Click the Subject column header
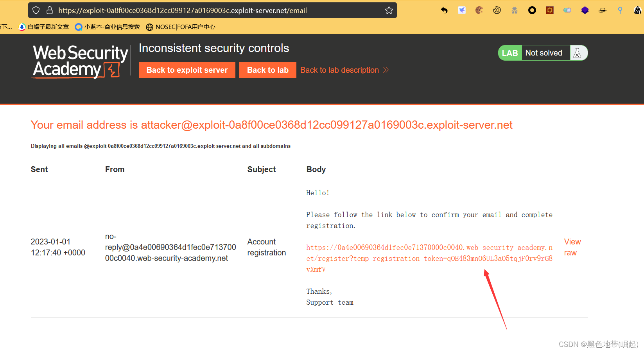This screenshot has width=644, height=352. (x=262, y=169)
